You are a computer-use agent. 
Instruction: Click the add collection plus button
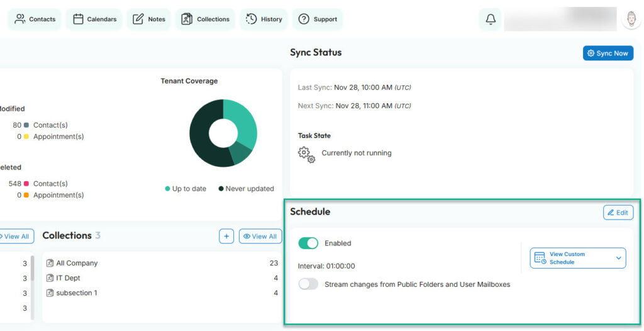click(x=226, y=236)
